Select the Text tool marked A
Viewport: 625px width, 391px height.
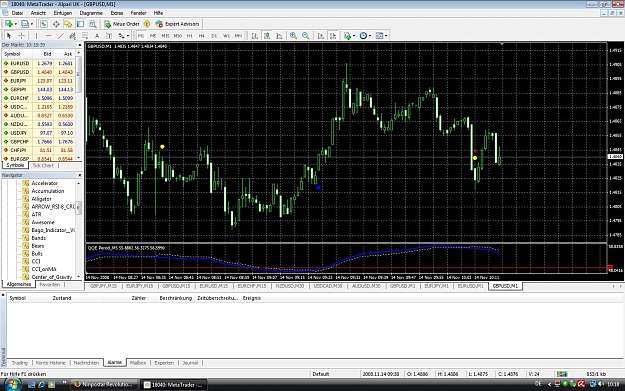97,36
